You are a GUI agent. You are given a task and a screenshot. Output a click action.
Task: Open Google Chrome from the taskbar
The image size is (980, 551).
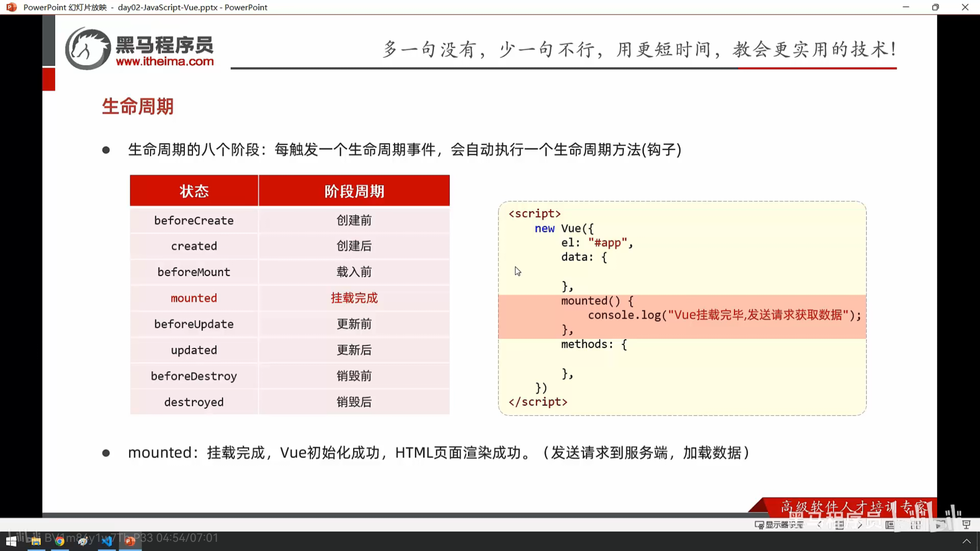point(60,541)
